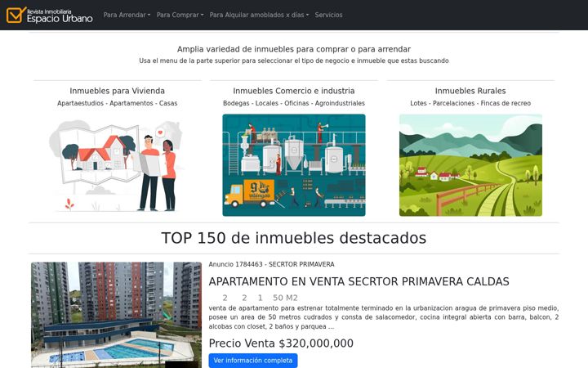Click the Ver información completa button

pos(253,361)
